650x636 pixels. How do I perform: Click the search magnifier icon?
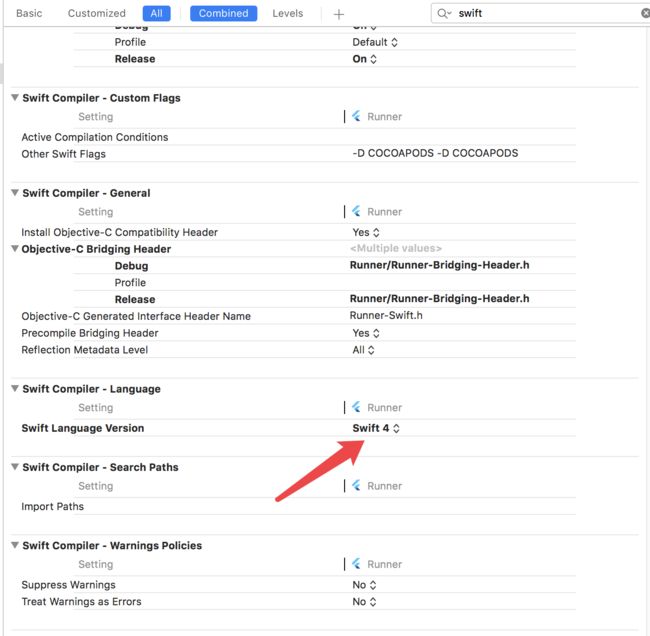[443, 14]
